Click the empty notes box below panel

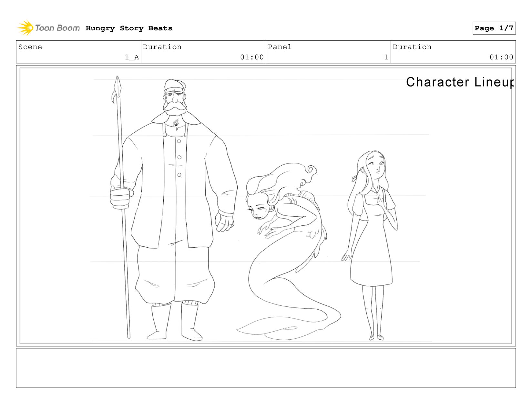[x=266, y=368]
